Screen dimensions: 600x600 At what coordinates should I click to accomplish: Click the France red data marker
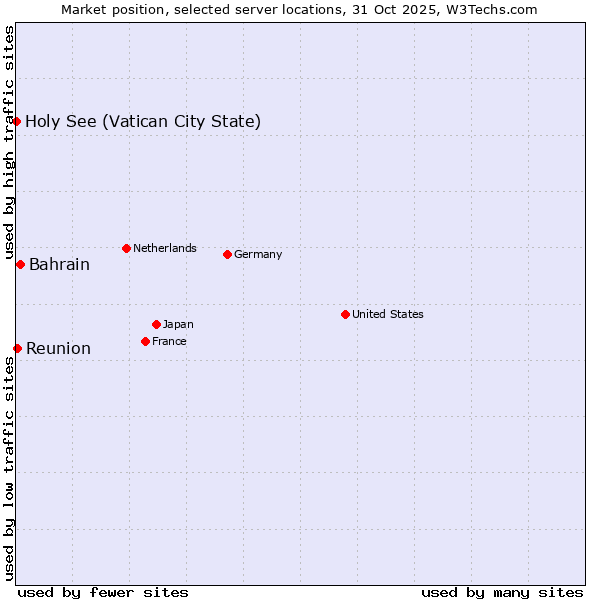[145, 341]
